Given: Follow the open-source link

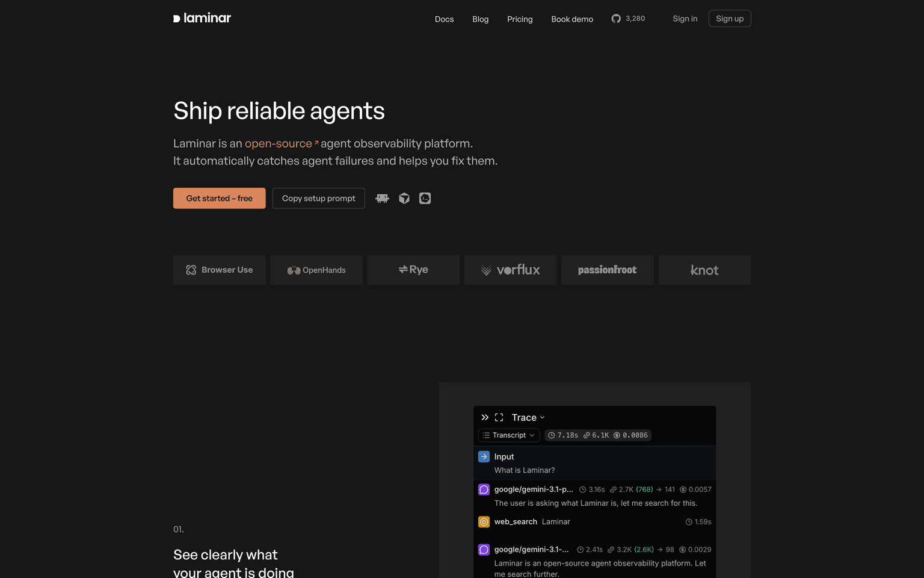Looking at the screenshot, I should click(282, 143).
